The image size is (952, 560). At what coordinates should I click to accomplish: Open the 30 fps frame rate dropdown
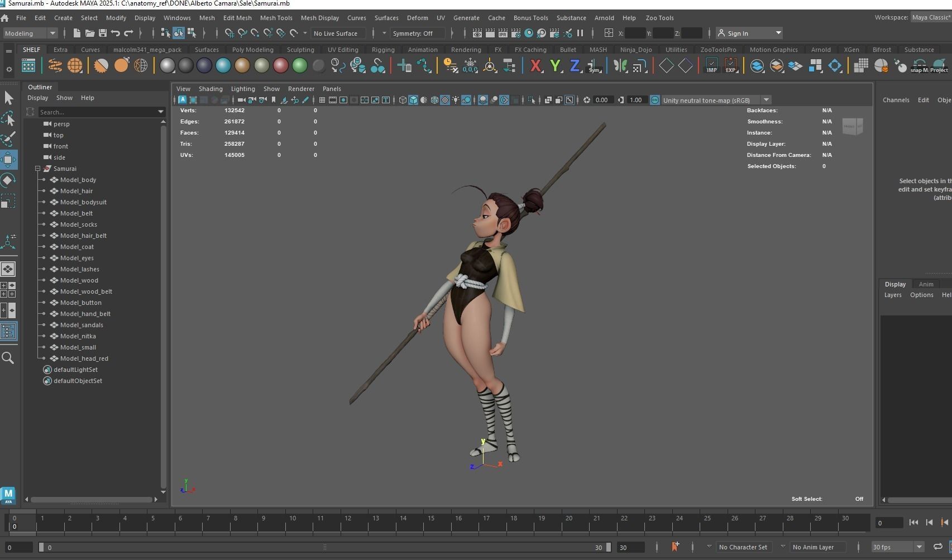pos(898,547)
